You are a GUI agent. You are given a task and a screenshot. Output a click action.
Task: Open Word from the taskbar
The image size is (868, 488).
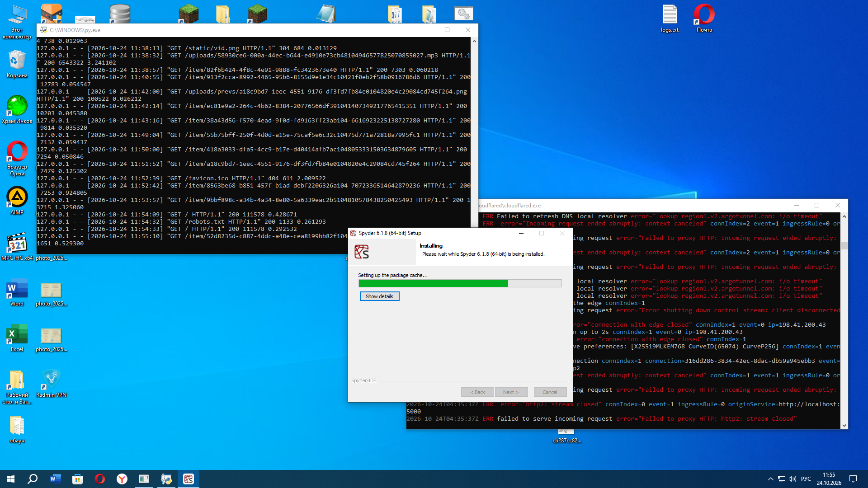point(55,479)
